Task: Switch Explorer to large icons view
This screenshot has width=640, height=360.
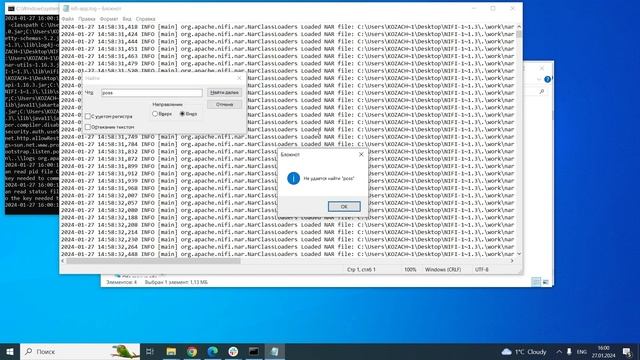Action: (x=546, y=282)
